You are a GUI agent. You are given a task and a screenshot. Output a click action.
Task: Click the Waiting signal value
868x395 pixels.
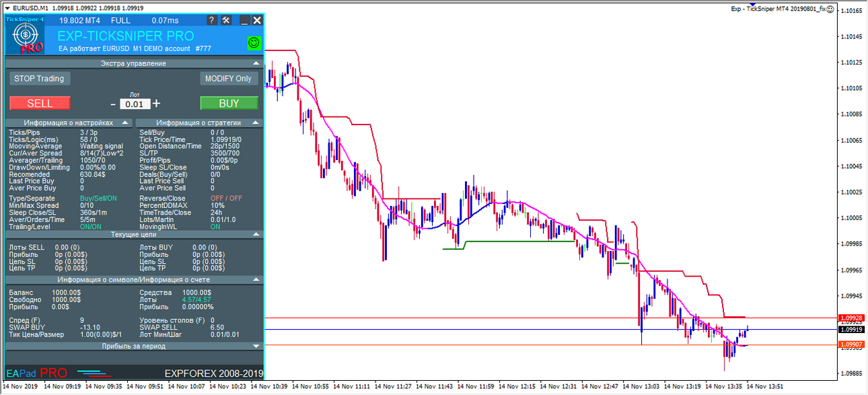(x=102, y=146)
